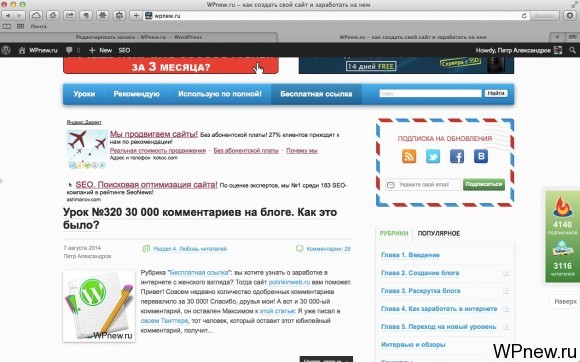
Task: Expand Глава 4. Как заработать в интернете
Action: (506, 309)
